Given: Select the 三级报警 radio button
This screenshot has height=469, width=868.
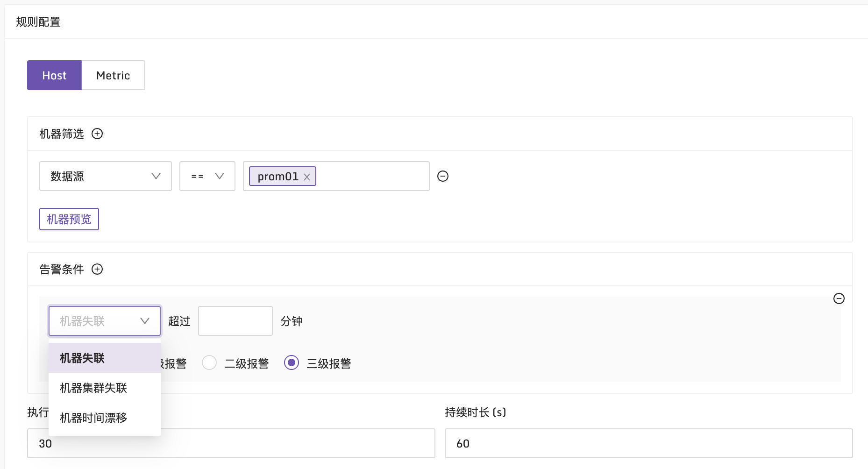Looking at the screenshot, I should [x=292, y=363].
